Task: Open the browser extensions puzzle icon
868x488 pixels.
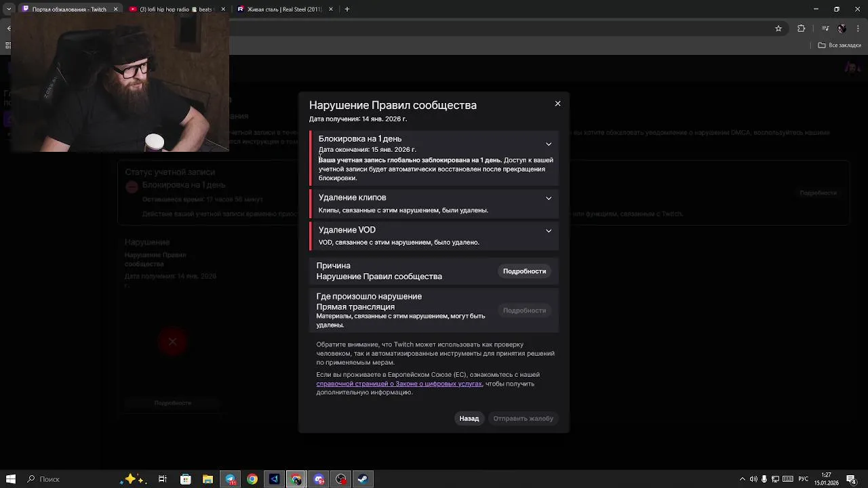Action: coord(802,28)
